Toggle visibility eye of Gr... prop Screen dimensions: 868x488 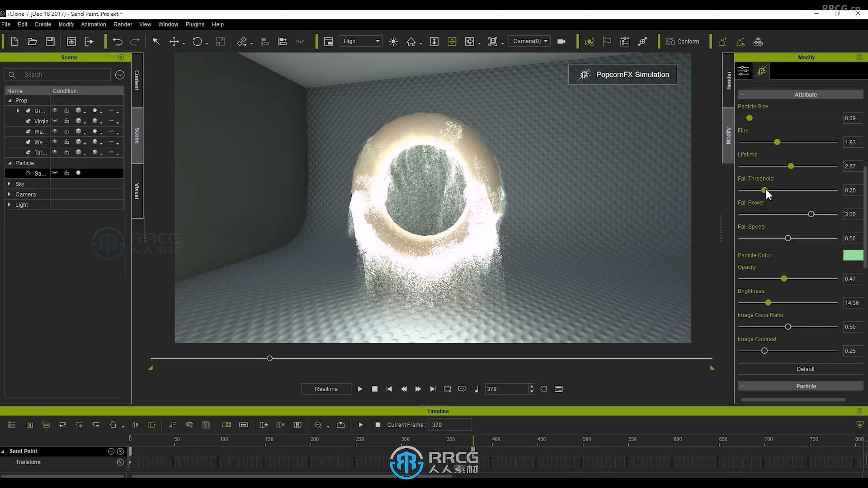coord(55,111)
